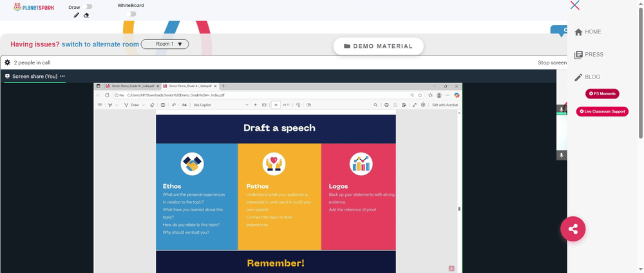Click the favorite star in address bar
Image resolution: width=644 pixels, height=273 pixels.
point(420,95)
